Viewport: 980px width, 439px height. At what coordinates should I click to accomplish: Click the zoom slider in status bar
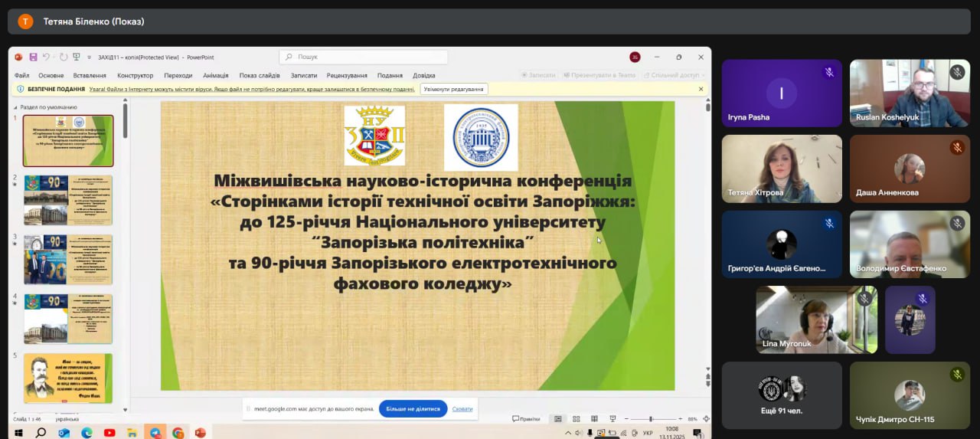(x=651, y=419)
